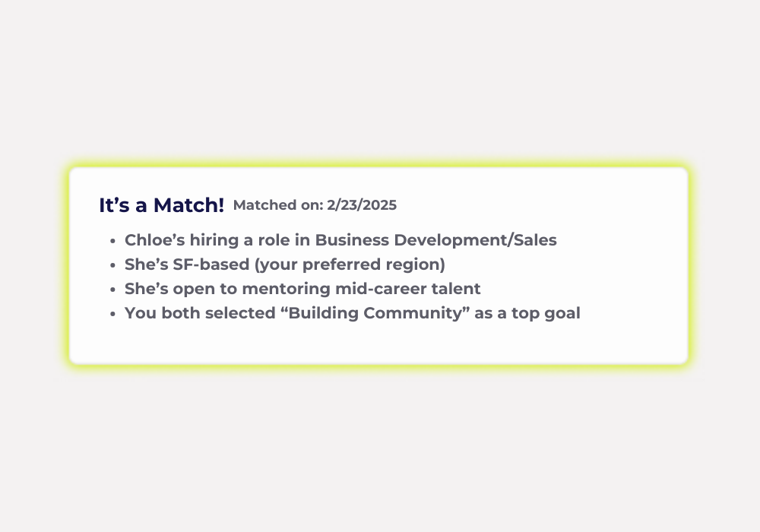
Task: Click the bullet dot before "You both selected"
Action: [113, 313]
